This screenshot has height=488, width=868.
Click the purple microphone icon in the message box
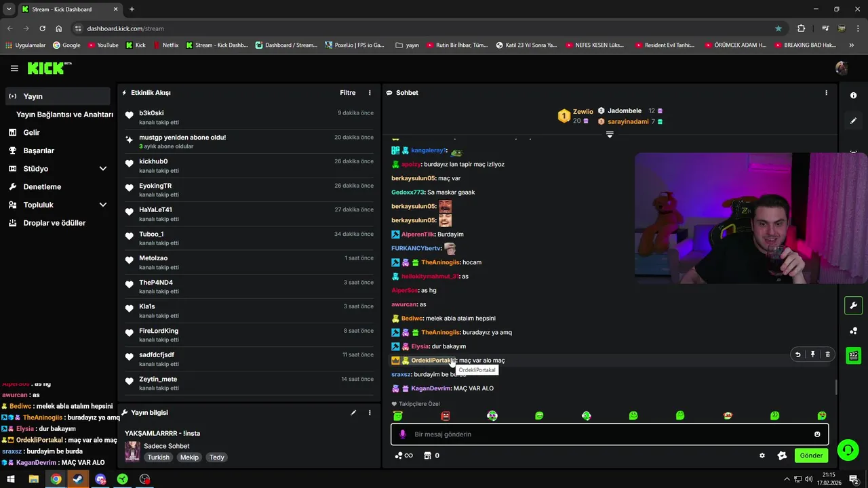pos(402,434)
